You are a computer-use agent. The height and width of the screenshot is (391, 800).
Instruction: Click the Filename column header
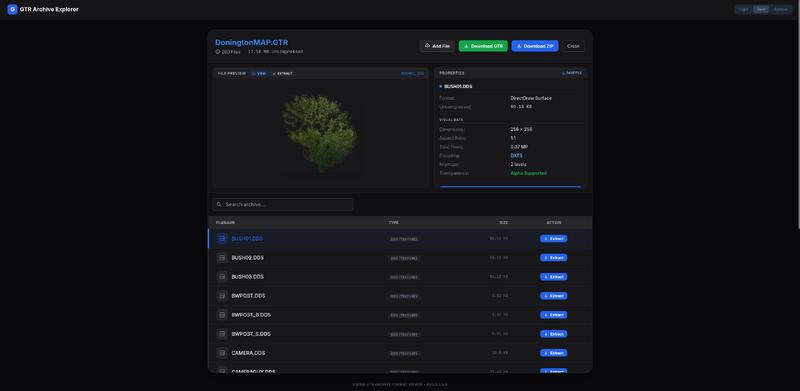(225, 223)
